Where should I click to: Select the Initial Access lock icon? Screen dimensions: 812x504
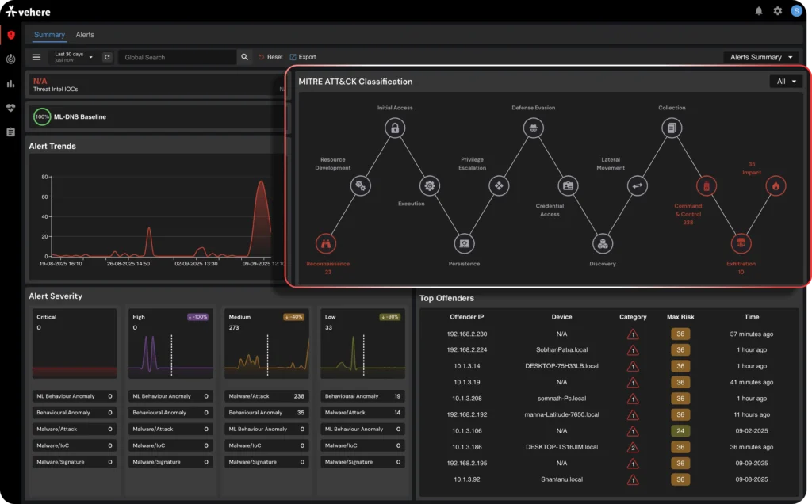[395, 128]
